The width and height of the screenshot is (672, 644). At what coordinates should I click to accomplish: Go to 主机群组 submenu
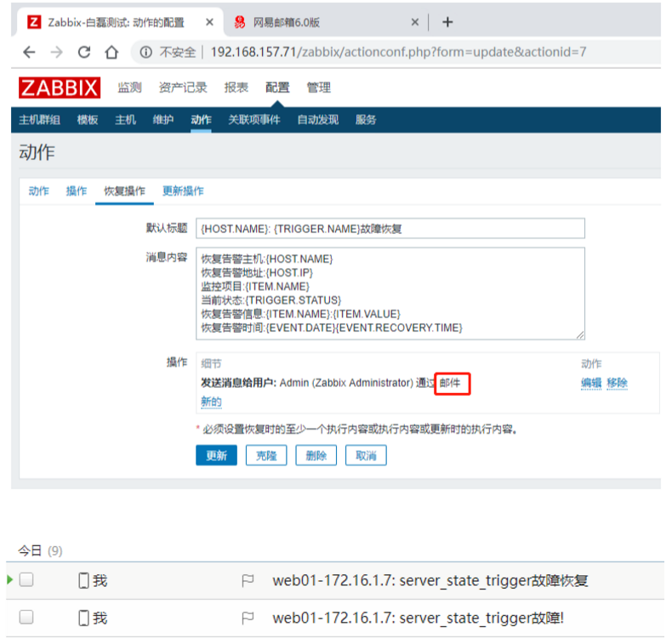click(x=39, y=120)
